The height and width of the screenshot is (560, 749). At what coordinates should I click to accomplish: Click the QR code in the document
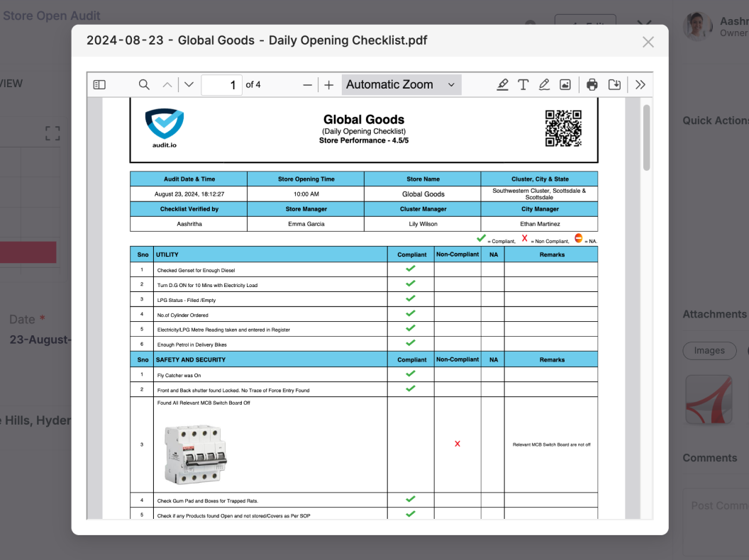point(563,128)
